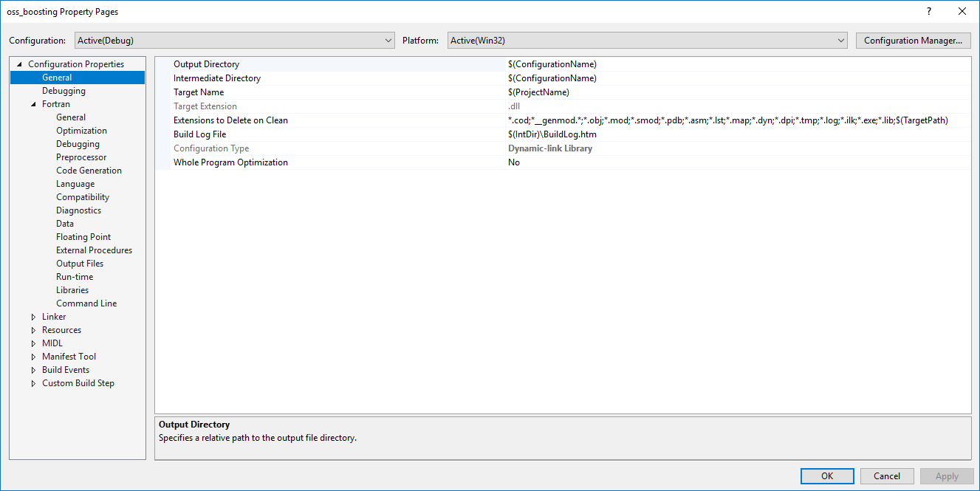
Task: Open the Fortran Preprocessor page
Action: (81, 157)
